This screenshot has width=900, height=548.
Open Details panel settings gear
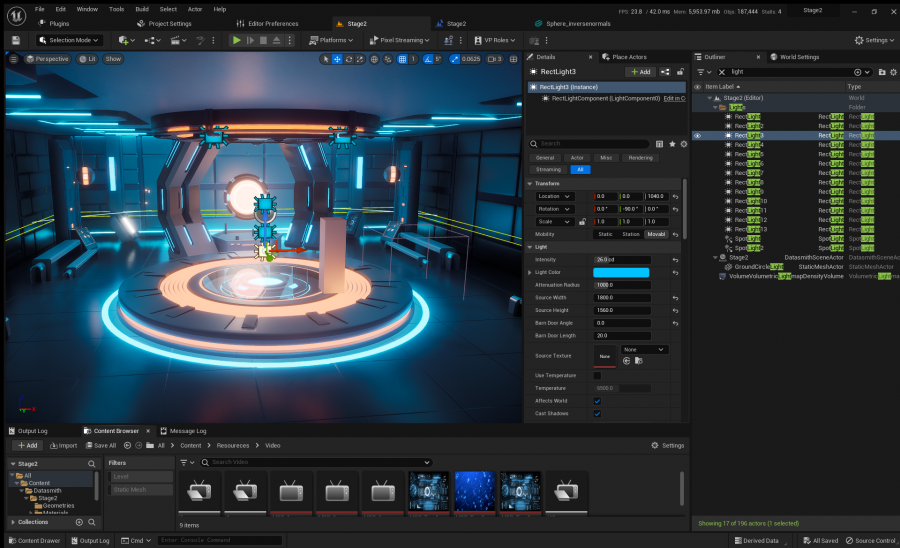pyautogui.click(x=684, y=144)
